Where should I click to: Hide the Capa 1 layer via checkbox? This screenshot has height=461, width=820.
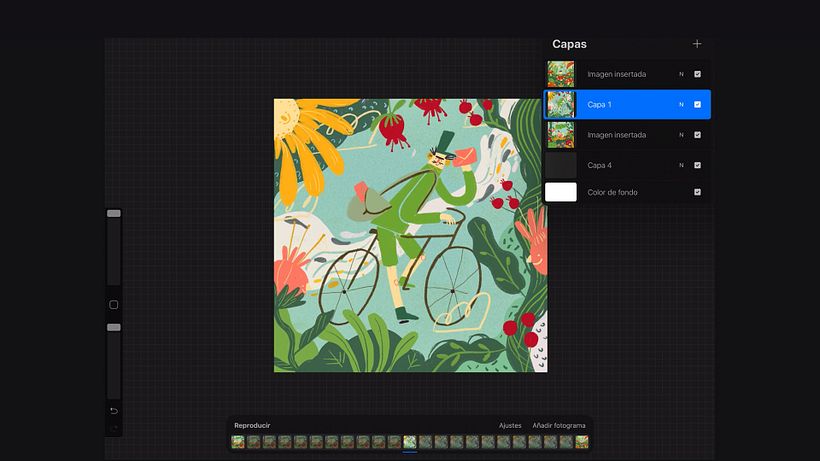pyautogui.click(x=697, y=105)
